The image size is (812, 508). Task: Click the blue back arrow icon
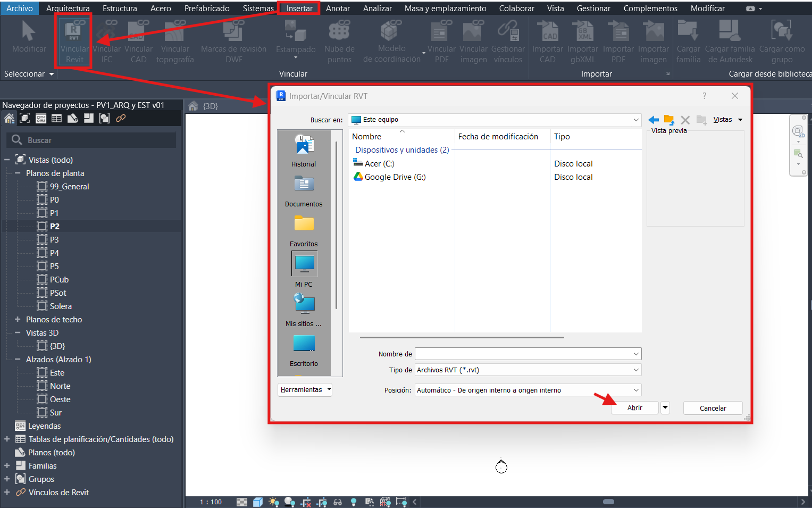654,120
